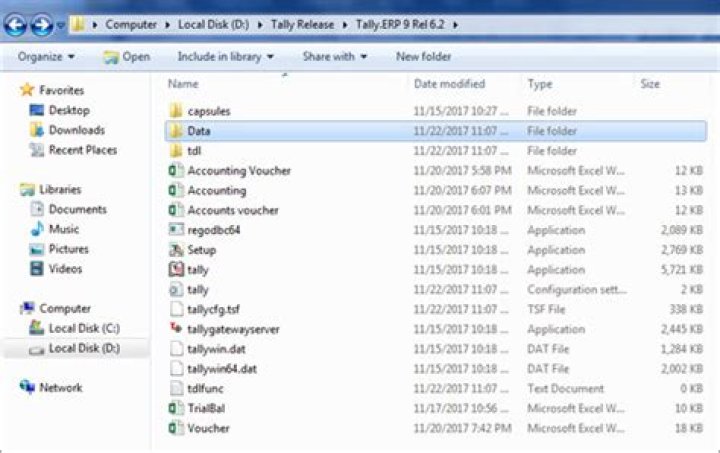The image size is (720, 453).
Task: Select the Setup application icon
Action: pyautogui.click(x=176, y=250)
